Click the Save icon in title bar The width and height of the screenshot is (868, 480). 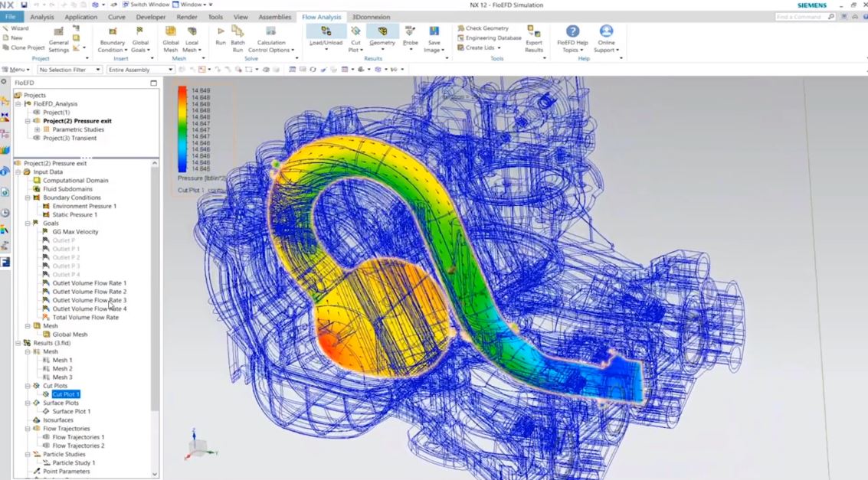(x=25, y=5)
